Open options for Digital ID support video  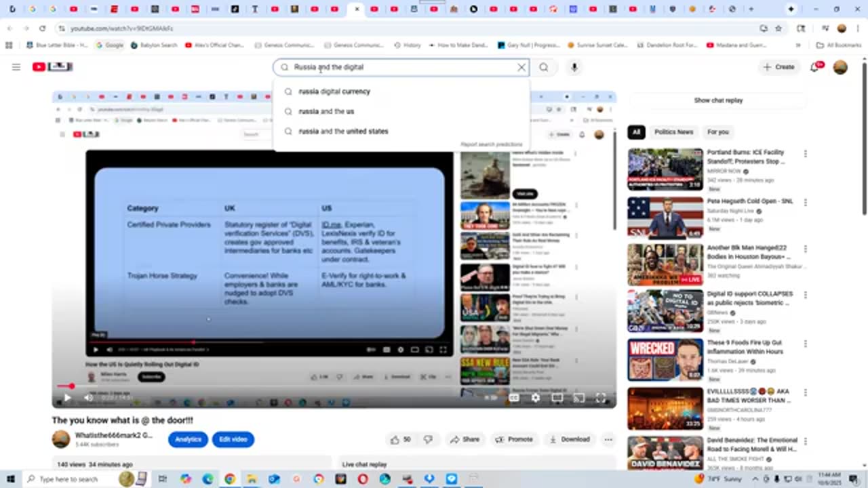point(806,296)
